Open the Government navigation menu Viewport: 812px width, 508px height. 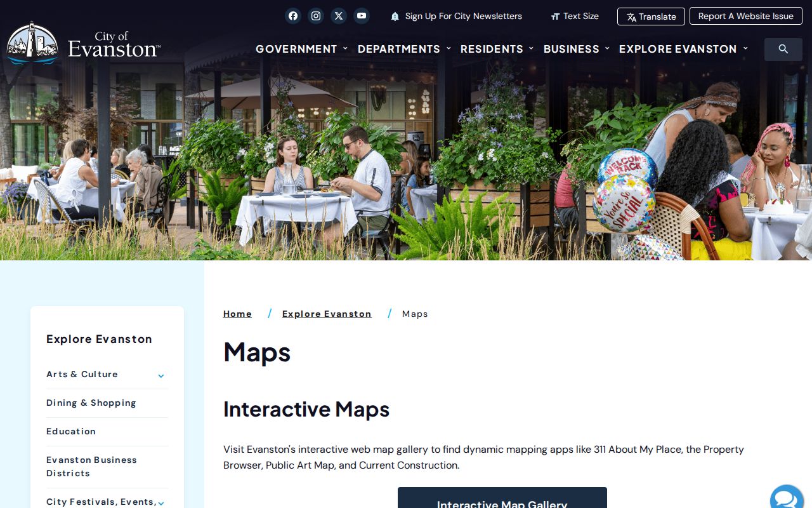(296, 49)
